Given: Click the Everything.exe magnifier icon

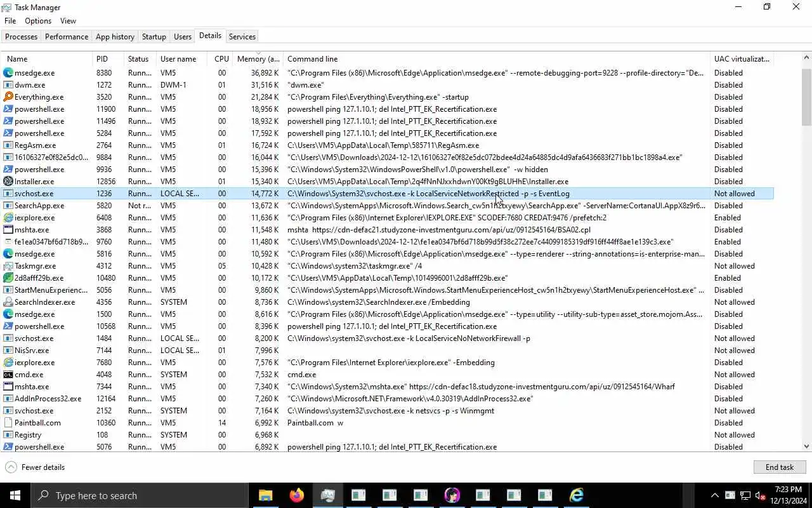Looking at the screenshot, I should pyautogui.click(x=8, y=97).
